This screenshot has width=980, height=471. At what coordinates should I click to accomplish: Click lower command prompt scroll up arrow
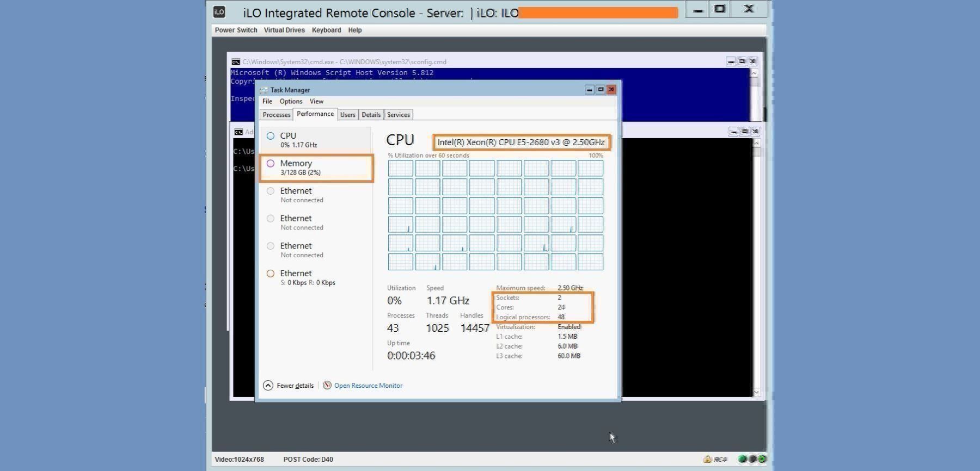click(756, 143)
